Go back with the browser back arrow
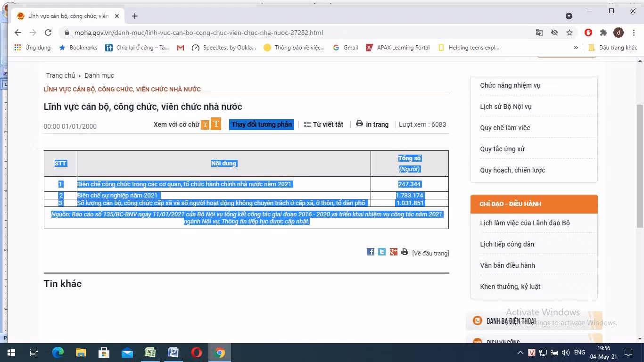 point(17,33)
